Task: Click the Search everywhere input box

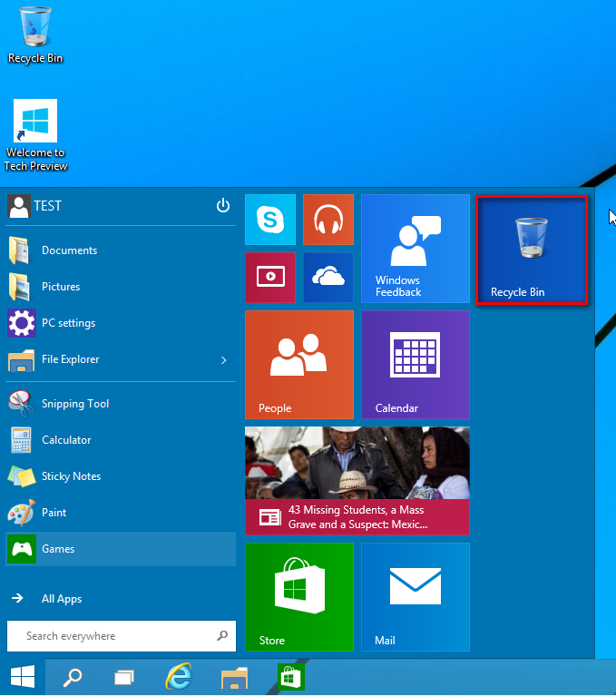Action: click(122, 636)
